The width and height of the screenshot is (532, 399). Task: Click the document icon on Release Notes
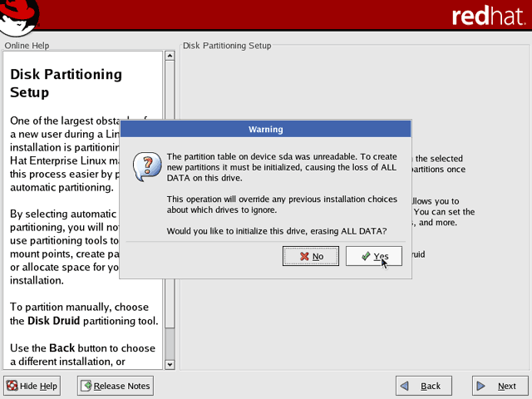coord(86,386)
